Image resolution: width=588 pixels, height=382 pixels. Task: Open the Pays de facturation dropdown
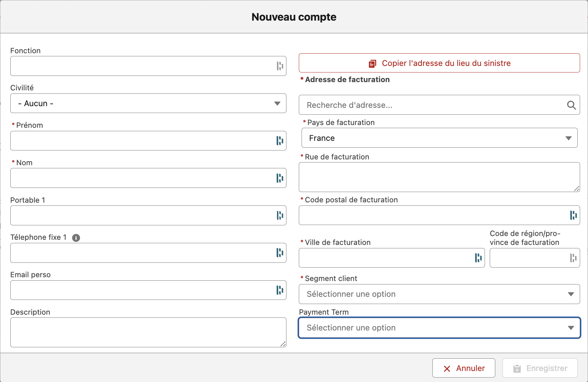[440, 138]
